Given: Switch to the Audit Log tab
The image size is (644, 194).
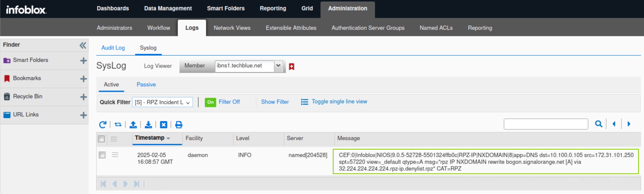Looking at the screenshot, I should click(113, 48).
